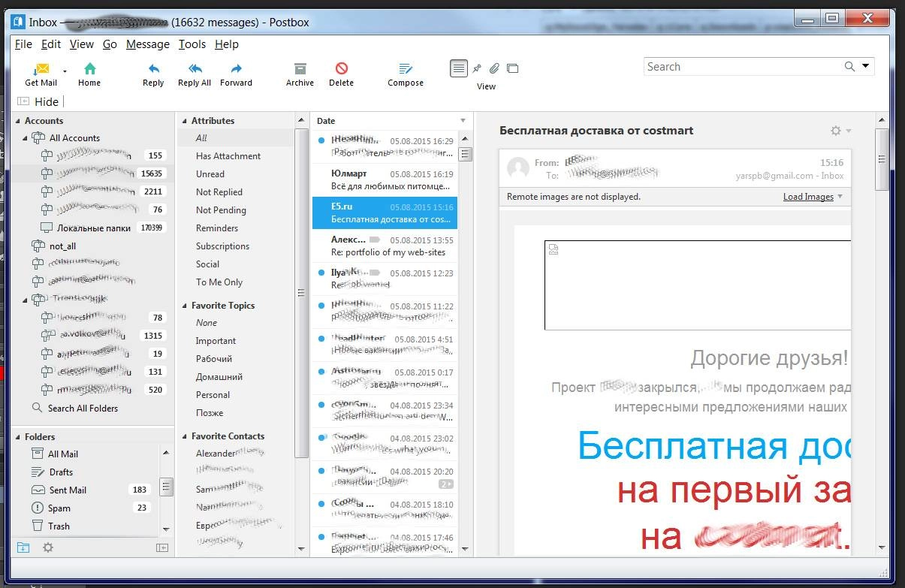Open the search options dropdown arrow
The image size is (905, 588).
[x=865, y=66]
